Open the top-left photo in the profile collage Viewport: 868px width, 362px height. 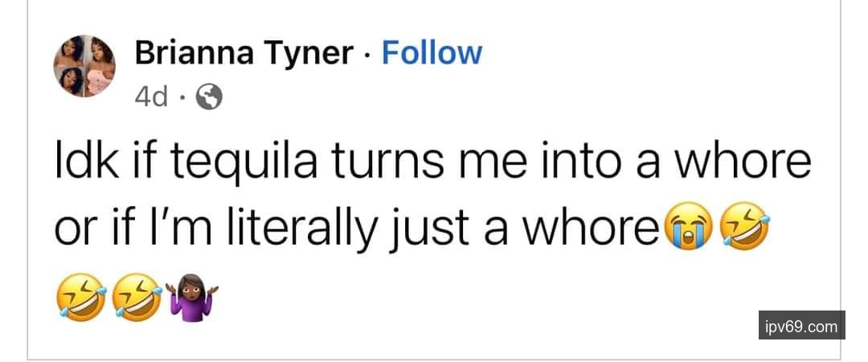tap(72, 52)
